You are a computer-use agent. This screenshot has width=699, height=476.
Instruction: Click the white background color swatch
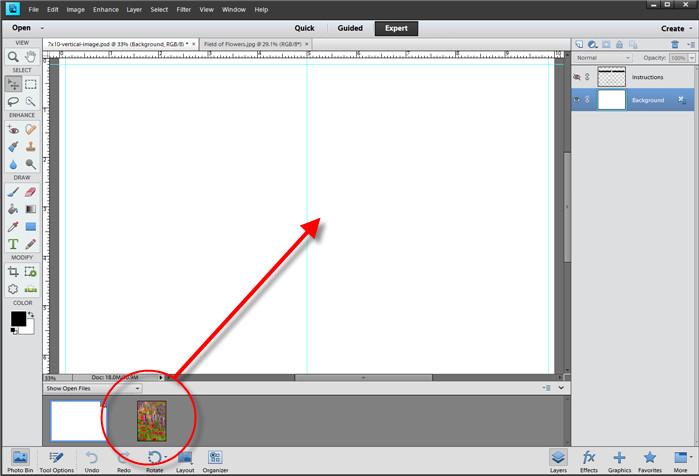(29, 328)
